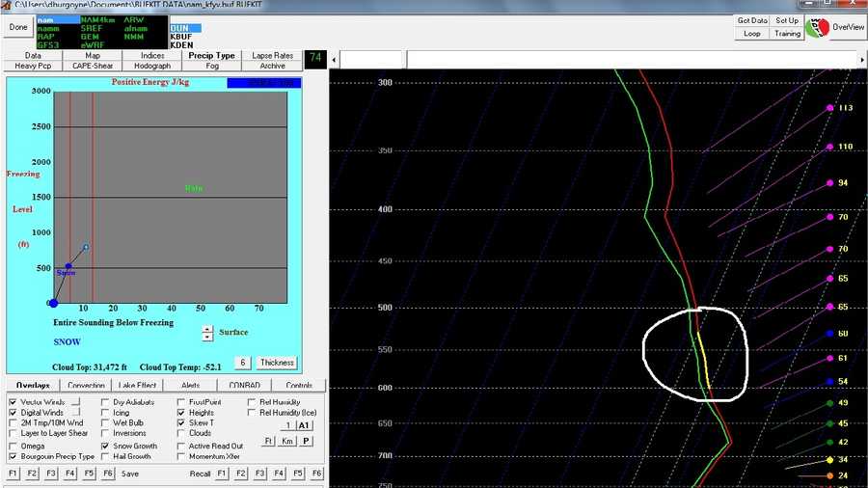Uncheck the Snow Growth overlay

tap(104, 446)
